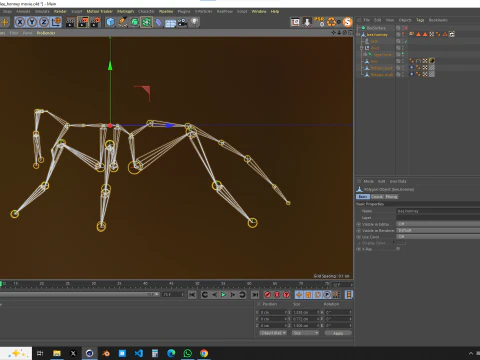480x360 pixels.
Task: Play the animation forward
Action: pyautogui.click(x=223, y=295)
